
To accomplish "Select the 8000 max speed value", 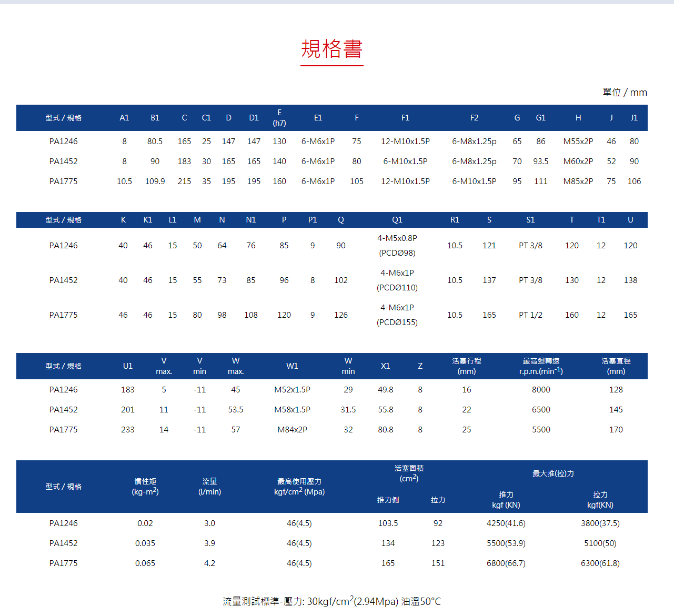I will click(x=541, y=390).
